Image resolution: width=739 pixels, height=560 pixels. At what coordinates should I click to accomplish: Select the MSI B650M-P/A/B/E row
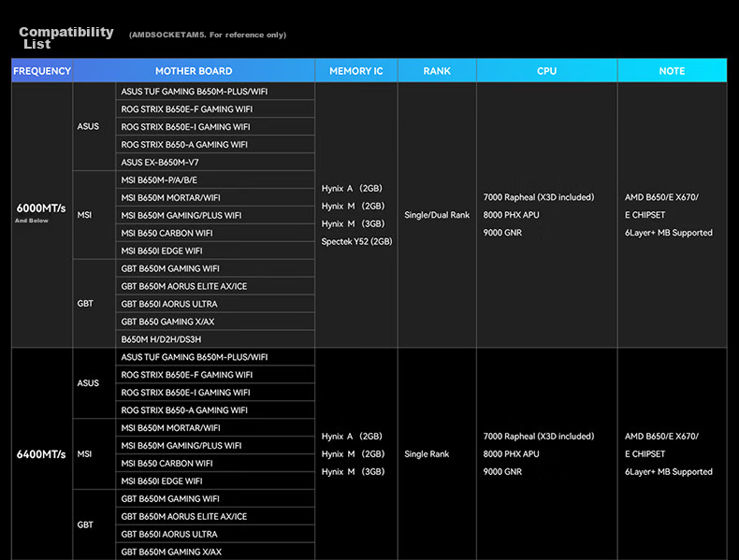(x=215, y=179)
